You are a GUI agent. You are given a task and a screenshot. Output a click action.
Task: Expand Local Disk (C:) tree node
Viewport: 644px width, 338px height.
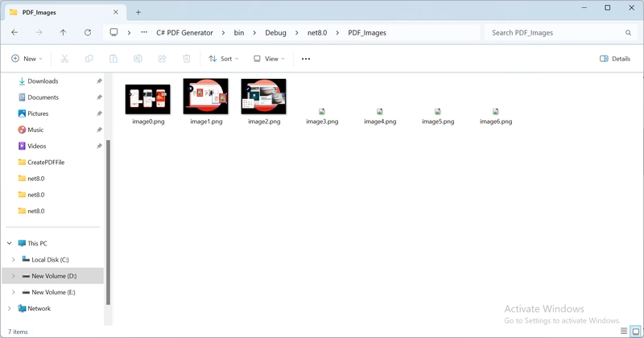point(13,260)
